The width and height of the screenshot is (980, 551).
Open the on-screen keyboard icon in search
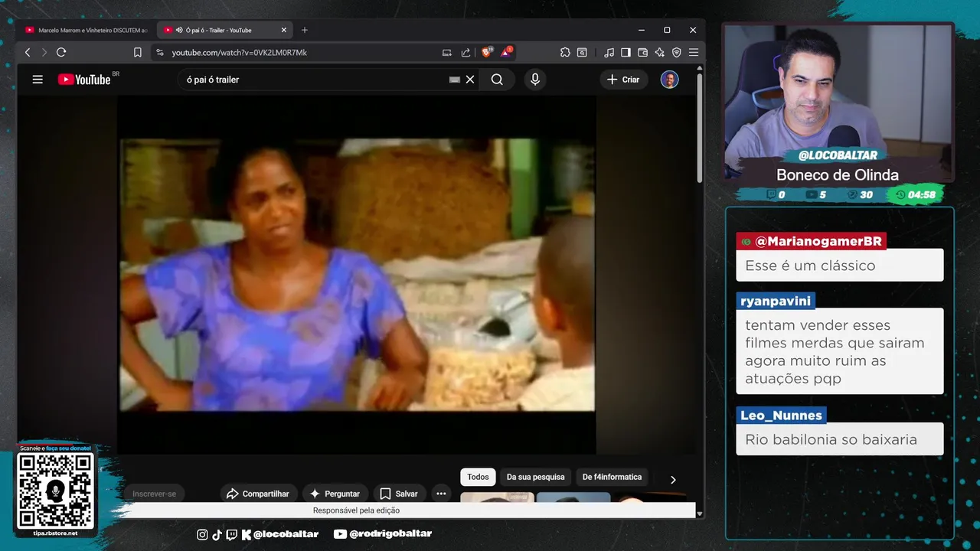(x=455, y=80)
